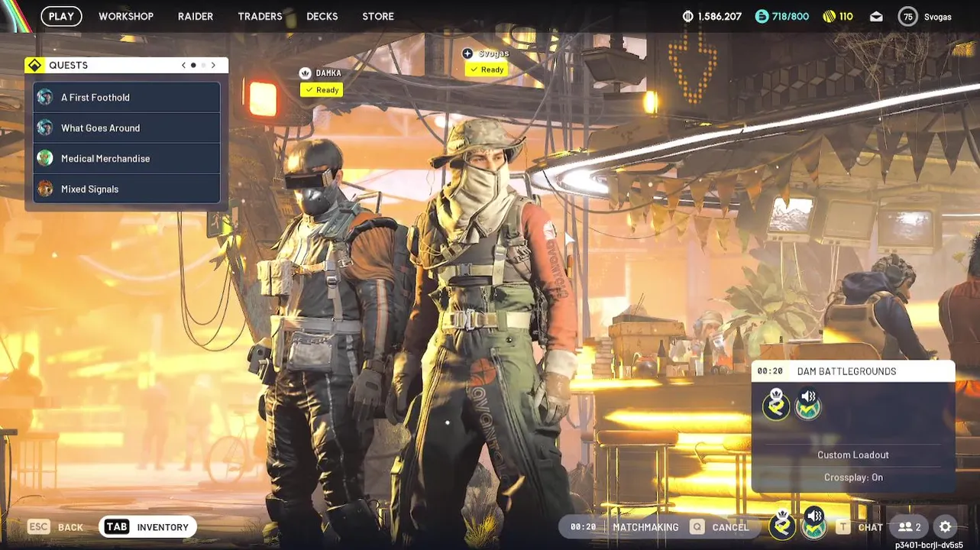The height and width of the screenshot is (550, 980).
Task: Toggle ДАМКА Ready status badge
Action: tap(322, 90)
